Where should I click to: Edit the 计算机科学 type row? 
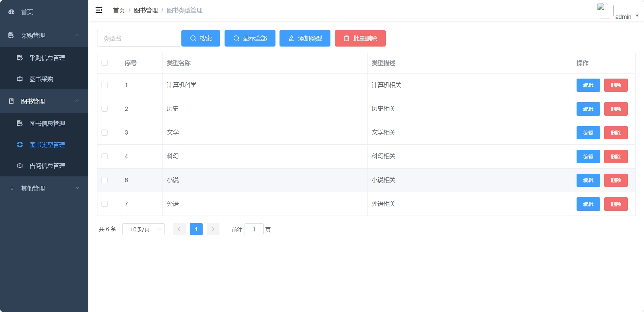pyautogui.click(x=588, y=85)
